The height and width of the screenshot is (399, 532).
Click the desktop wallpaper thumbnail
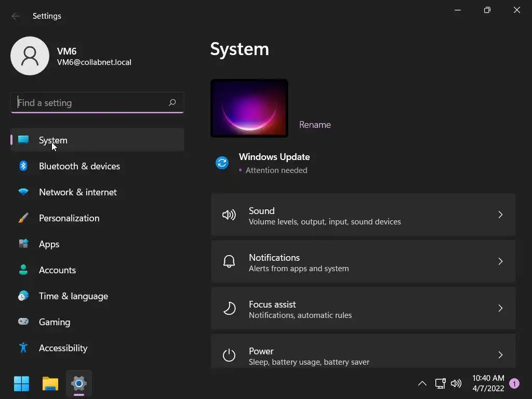pos(249,108)
